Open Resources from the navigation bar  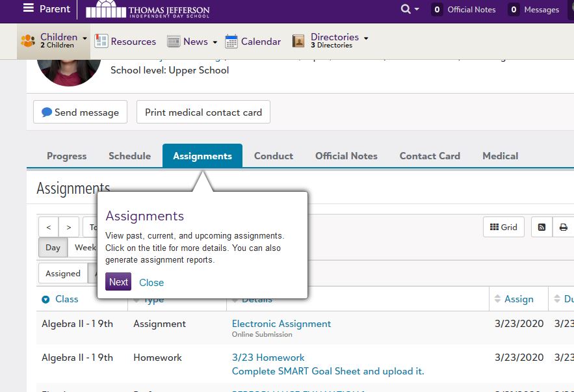(125, 41)
